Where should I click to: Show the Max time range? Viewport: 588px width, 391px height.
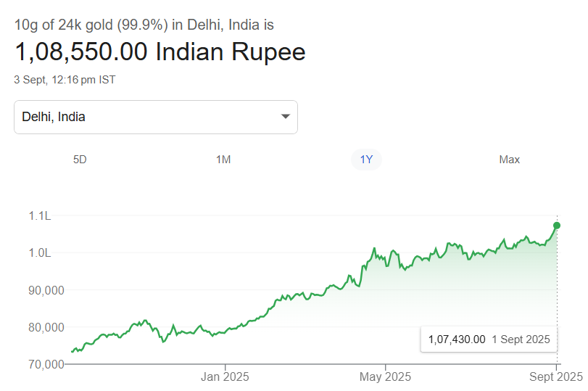tap(509, 160)
